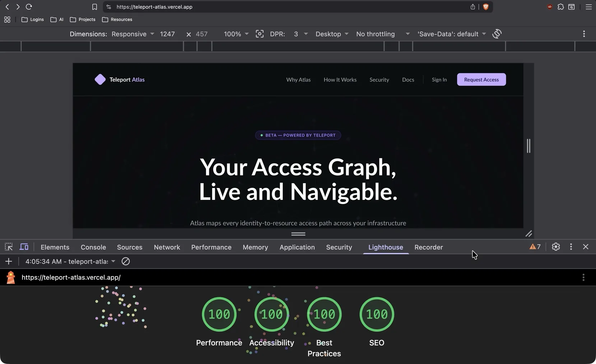Reload the page
596x364 pixels.
(x=29, y=7)
